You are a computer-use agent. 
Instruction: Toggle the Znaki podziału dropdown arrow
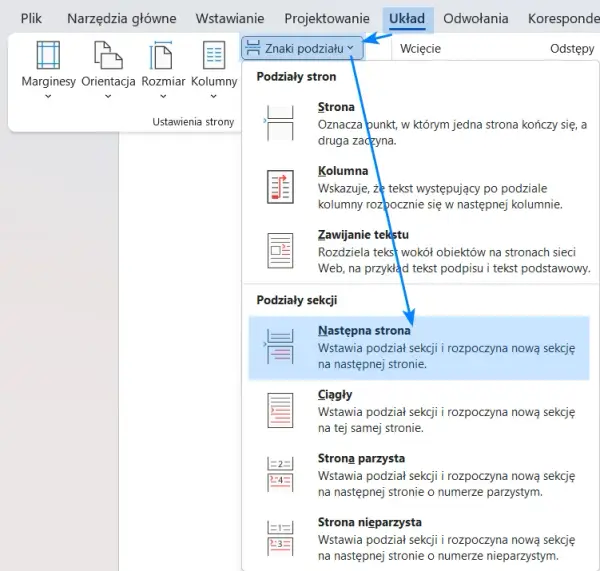[351, 48]
